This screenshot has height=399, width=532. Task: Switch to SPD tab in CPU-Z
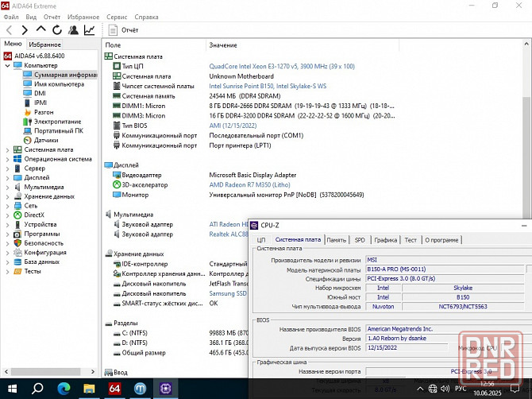(360, 240)
